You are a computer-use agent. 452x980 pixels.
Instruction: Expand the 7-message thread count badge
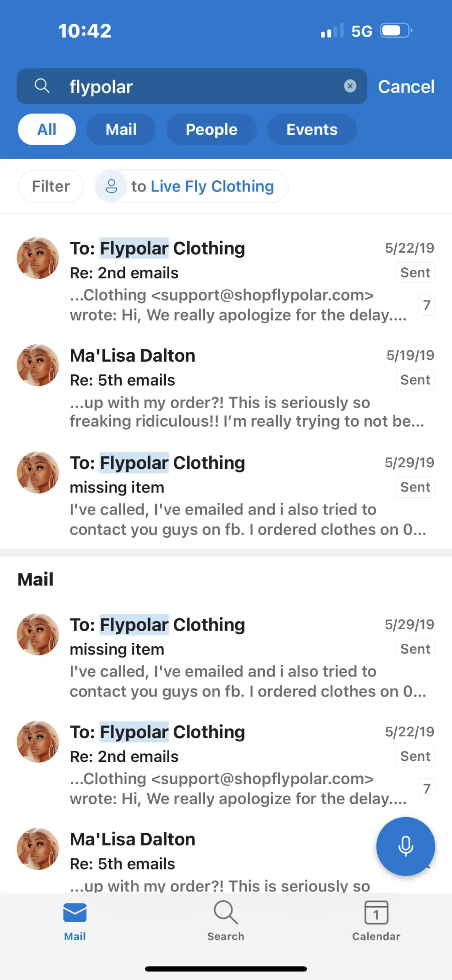pos(426,305)
